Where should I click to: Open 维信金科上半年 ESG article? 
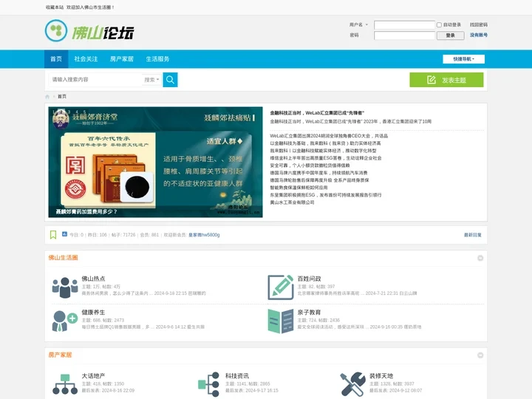pos(326,158)
